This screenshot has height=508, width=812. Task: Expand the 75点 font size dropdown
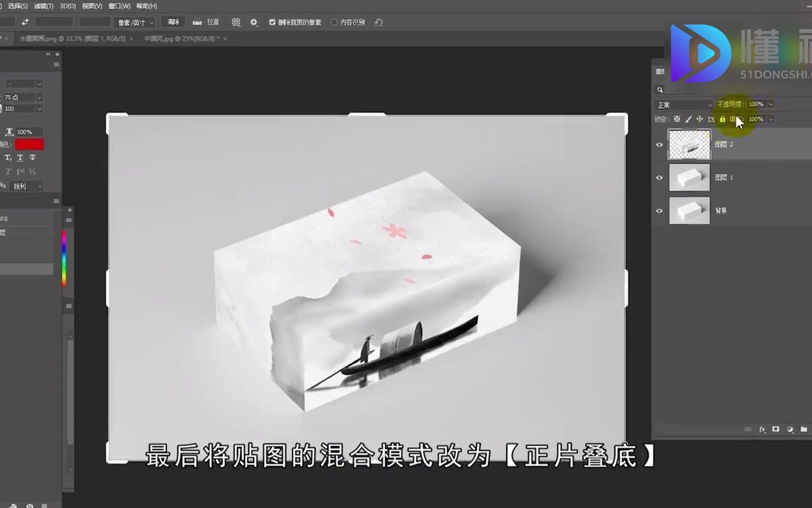coord(39,97)
